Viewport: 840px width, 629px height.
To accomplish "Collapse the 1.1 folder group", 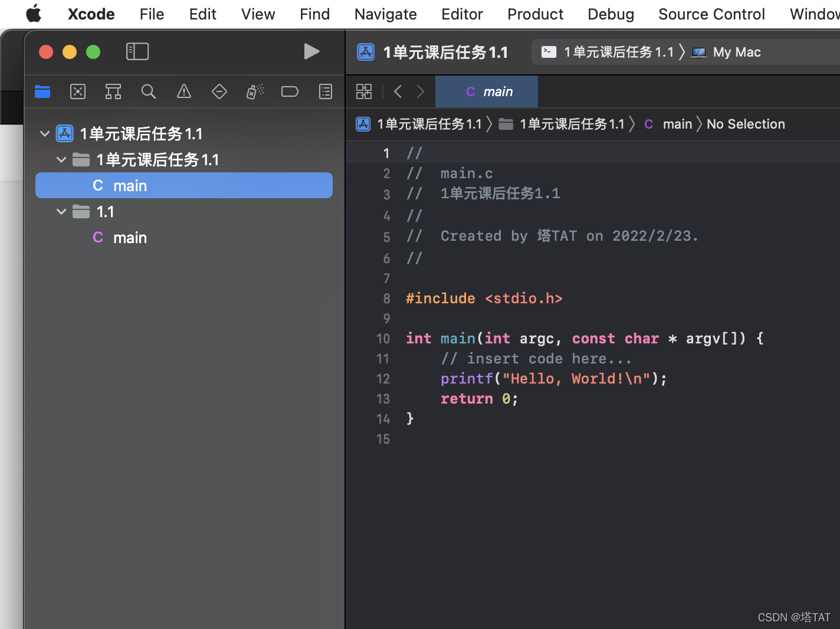I will 61,211.
